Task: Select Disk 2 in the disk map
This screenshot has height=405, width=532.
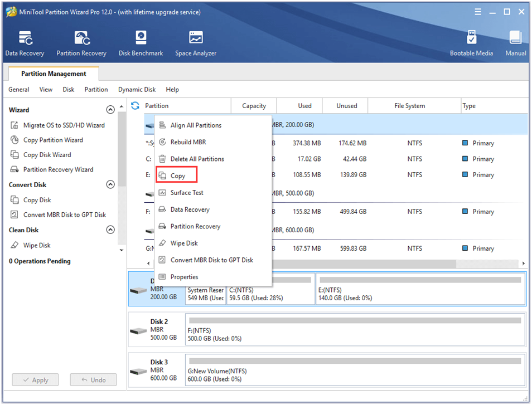Action: (156, 330)
